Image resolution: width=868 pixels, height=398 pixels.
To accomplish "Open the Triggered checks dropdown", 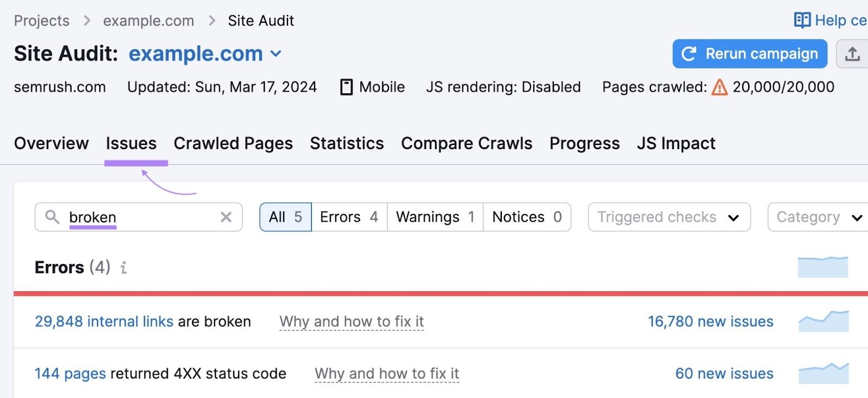I will (669, 217).
